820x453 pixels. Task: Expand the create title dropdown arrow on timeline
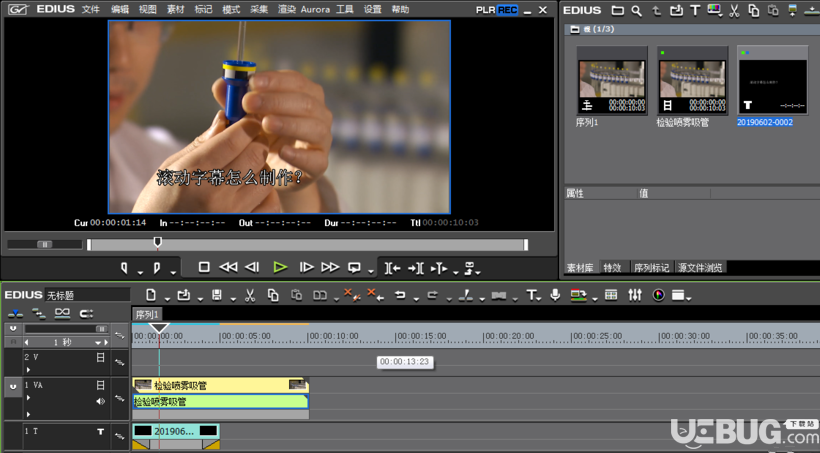[x=539, y=299]
